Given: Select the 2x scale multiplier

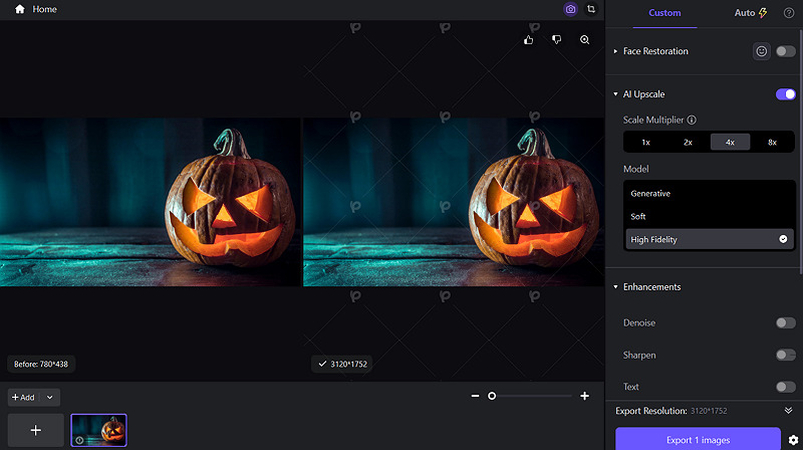Looking at the screenshot, I should (688, 142).
